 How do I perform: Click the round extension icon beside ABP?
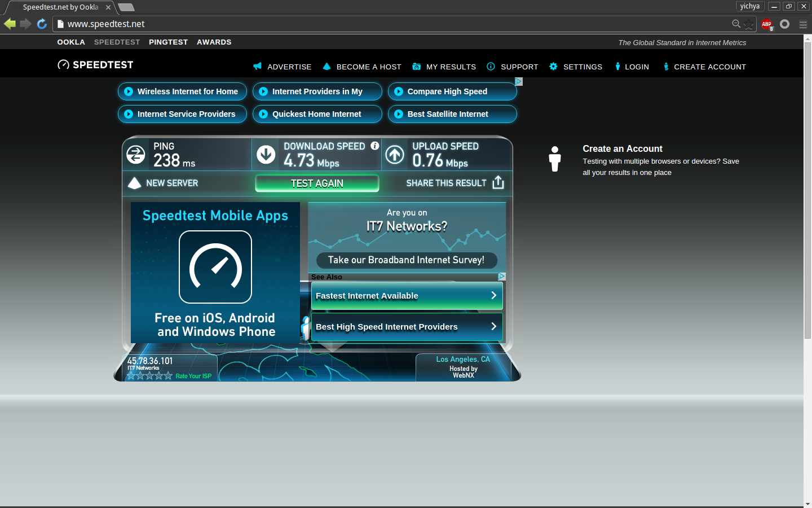pos(784,24)
